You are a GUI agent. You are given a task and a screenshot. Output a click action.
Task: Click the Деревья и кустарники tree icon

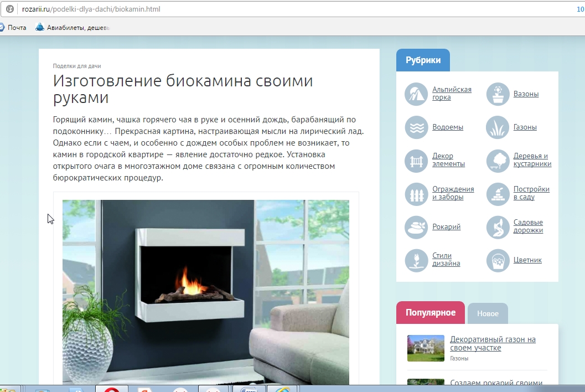(x=498, y=161)
